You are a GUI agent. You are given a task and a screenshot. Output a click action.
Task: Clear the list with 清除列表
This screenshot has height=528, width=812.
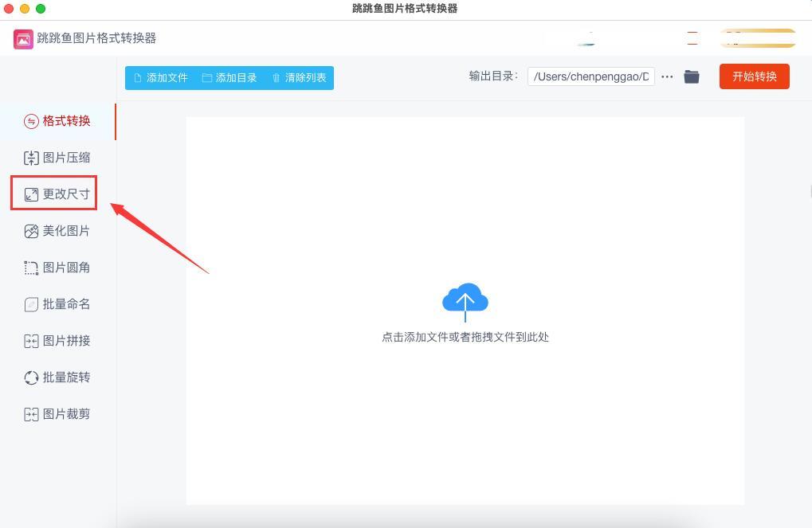pyautogui.click(x=300, y=78)
